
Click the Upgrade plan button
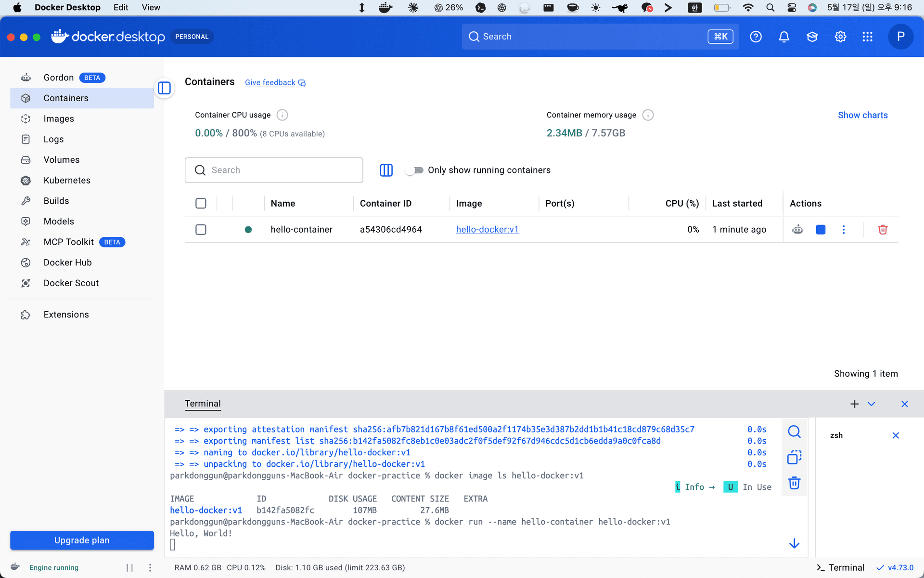(82, 540)
